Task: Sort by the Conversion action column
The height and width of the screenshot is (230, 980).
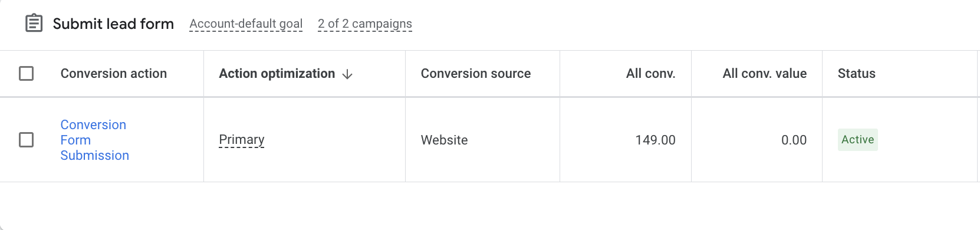Action: [x=114, y=74]
